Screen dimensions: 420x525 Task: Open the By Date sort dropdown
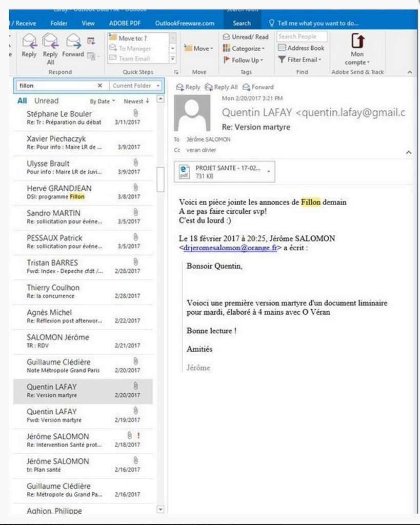click(x=102, y=101)
